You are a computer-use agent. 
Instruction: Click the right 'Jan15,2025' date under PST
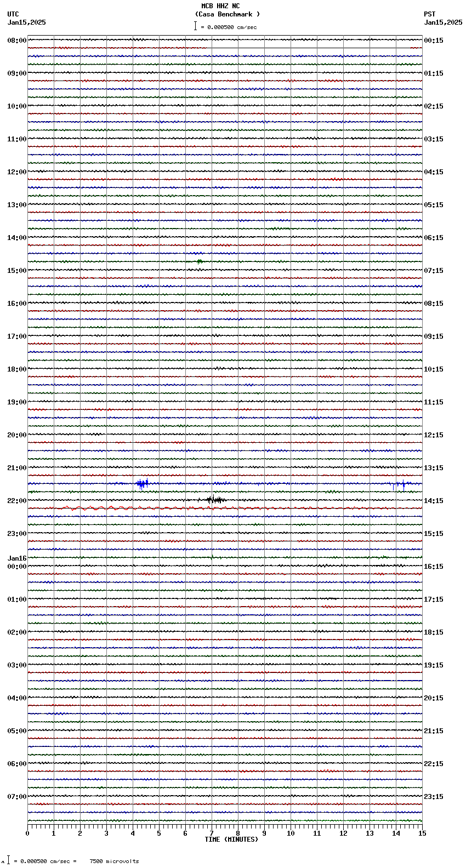pos(443,22)
